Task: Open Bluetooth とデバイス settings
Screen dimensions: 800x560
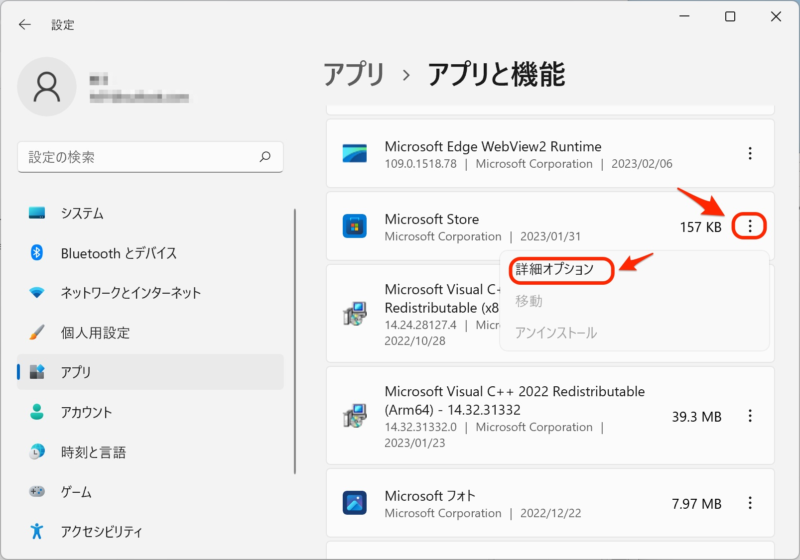Action: point(150,253)
